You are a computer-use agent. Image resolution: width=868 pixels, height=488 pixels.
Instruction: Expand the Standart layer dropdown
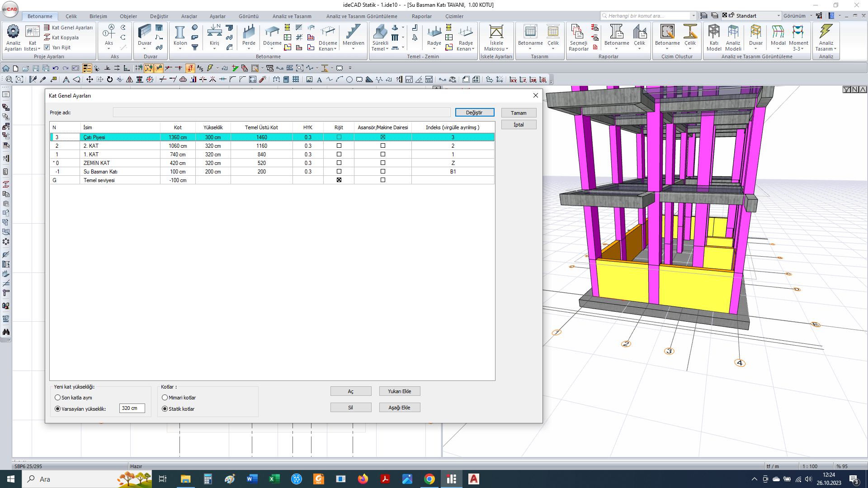tap(778, 16)
